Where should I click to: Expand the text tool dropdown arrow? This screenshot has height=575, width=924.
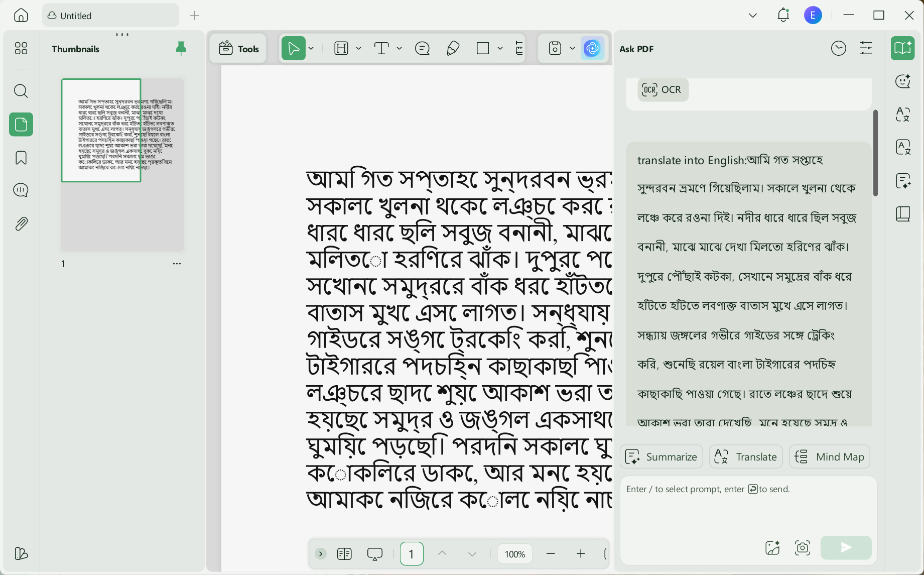pyautogui.click(x=400, y=49)
